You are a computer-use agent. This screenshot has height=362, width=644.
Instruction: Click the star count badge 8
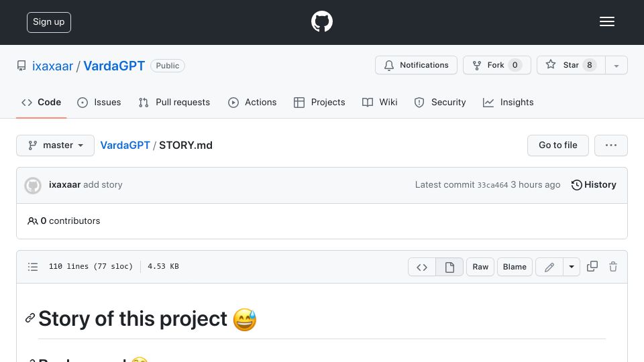pyautogui.click(x=590, y=65)
